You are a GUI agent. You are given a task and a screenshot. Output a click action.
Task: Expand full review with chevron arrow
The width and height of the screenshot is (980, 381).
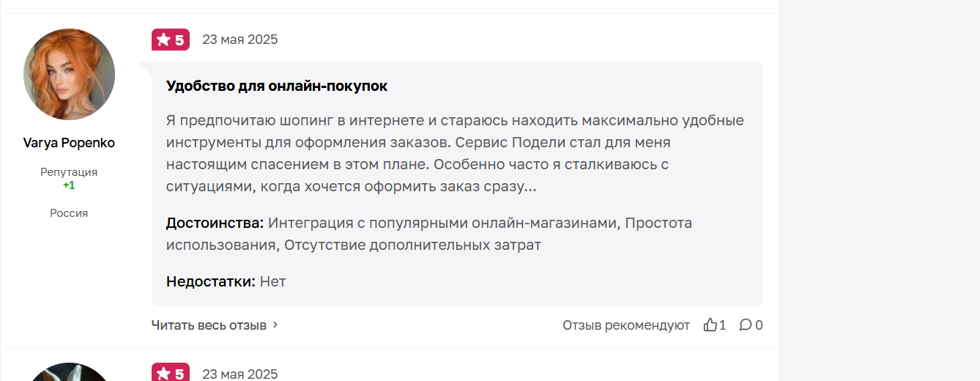pyautogui.click(x=275, y=325)
